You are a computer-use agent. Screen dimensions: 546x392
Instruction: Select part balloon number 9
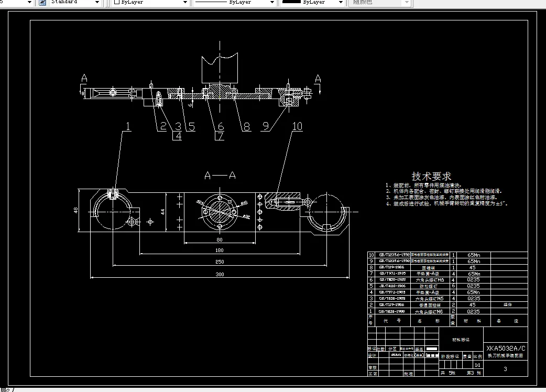pos(266,126)
